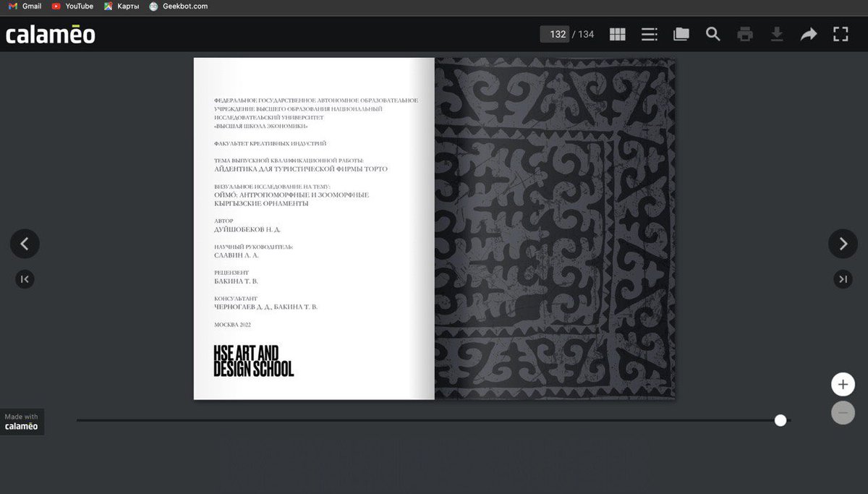
Task: Open the Gmail bookmark
Action: 25,7
